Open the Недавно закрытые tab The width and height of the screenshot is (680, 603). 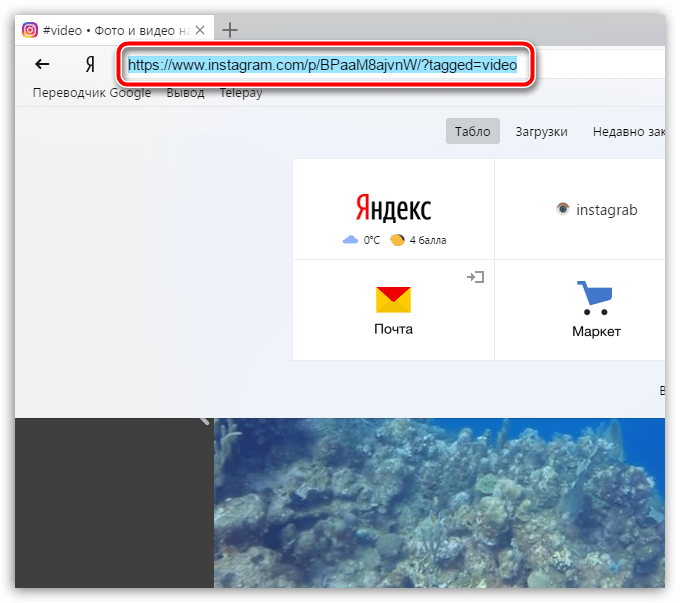629,131
